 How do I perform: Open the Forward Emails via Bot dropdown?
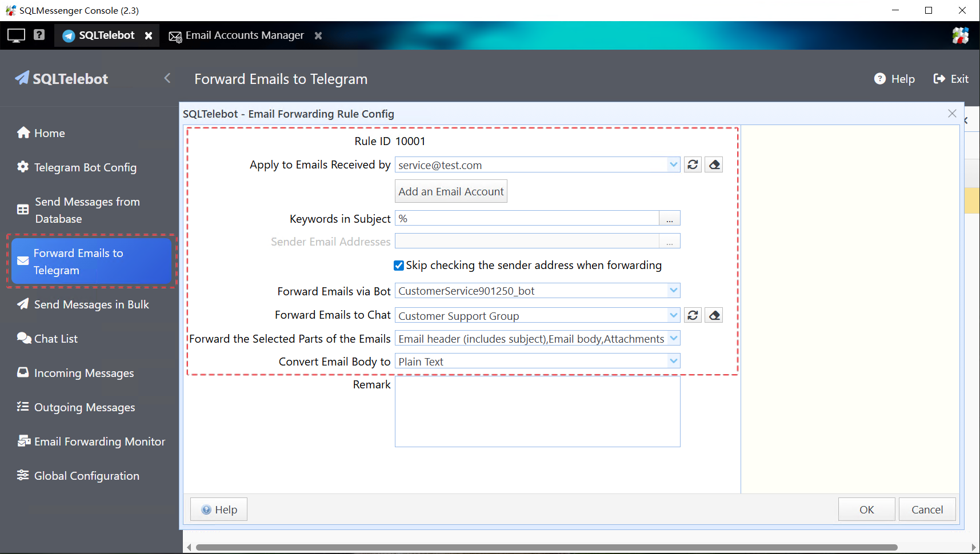[x=674, y=291]
